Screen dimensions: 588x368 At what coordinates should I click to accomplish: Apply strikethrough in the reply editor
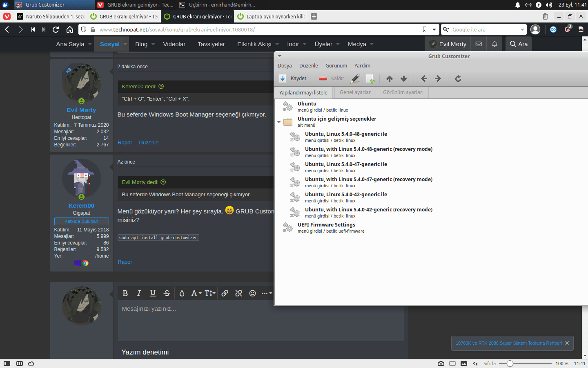click(x=167, y=293)
